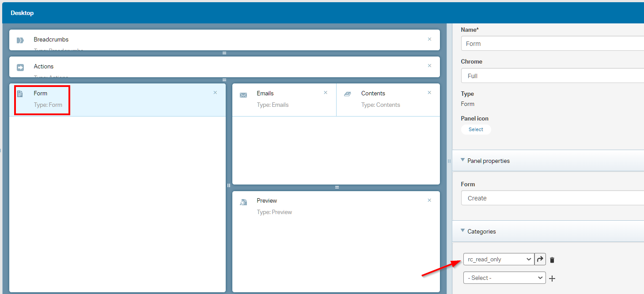644x294 pixels.
Task: Add a category with the plus icon
Action: point(552,278)
